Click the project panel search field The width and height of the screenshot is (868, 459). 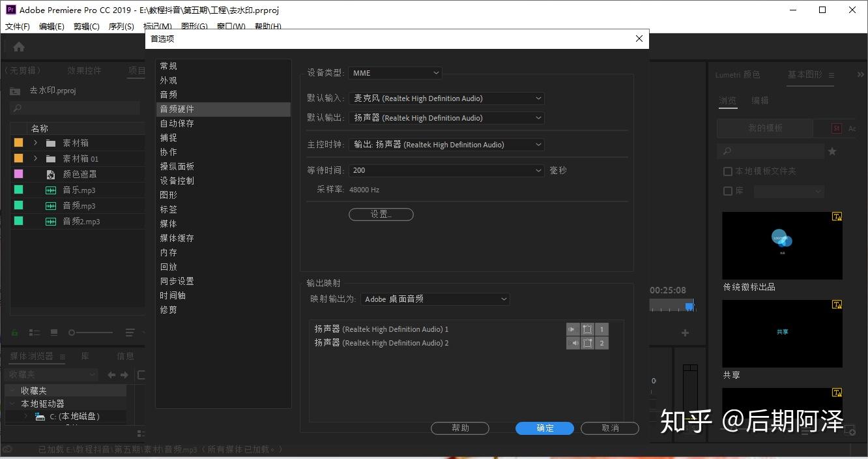point(75,108)
